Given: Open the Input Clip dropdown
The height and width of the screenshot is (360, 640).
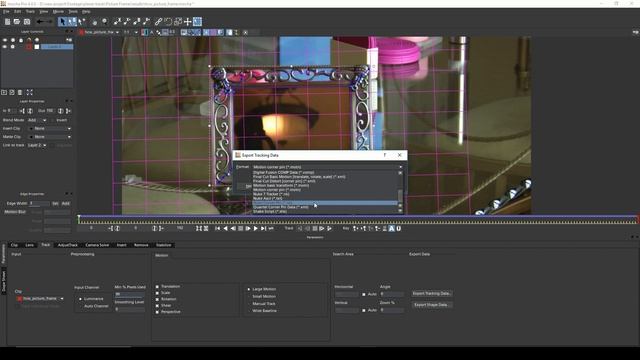Looking at the screenshot, I should click(40, 299).
